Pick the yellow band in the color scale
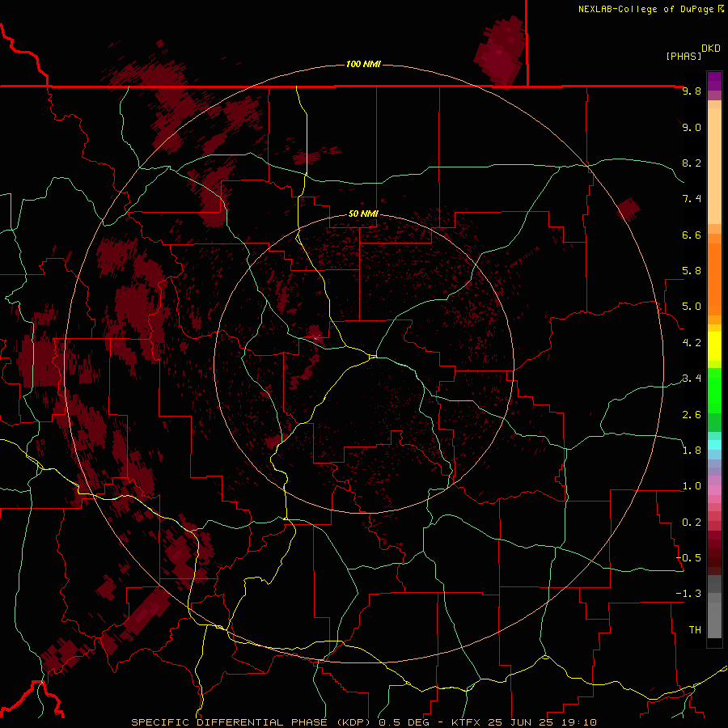728x728 pixels. [714, 346]
